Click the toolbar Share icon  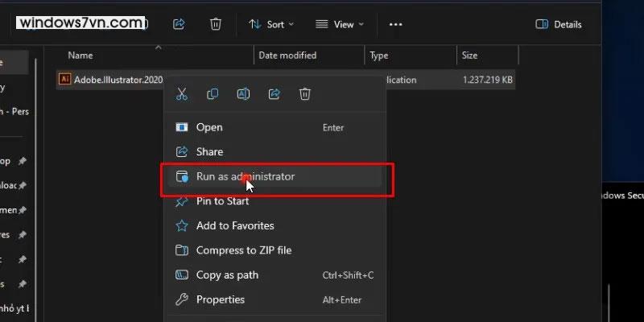179,24
